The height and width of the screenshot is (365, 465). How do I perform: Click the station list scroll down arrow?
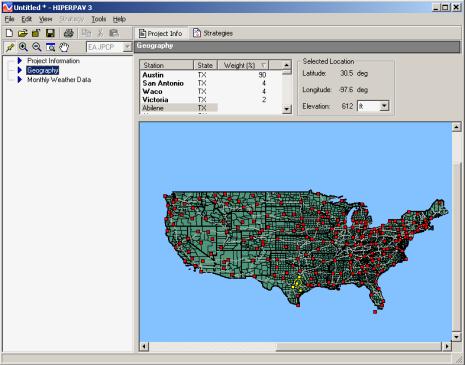(x=287, y=109)
